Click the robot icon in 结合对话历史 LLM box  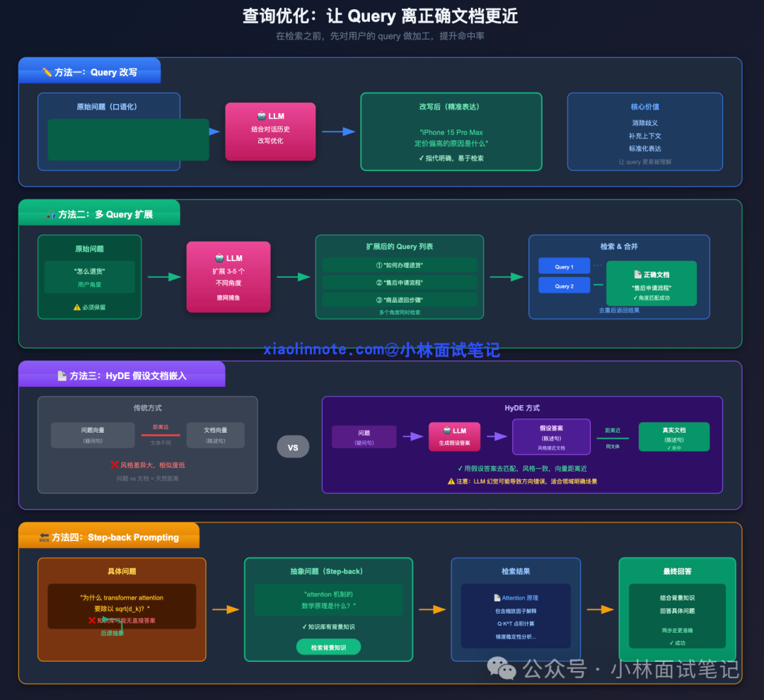point(262,116)
